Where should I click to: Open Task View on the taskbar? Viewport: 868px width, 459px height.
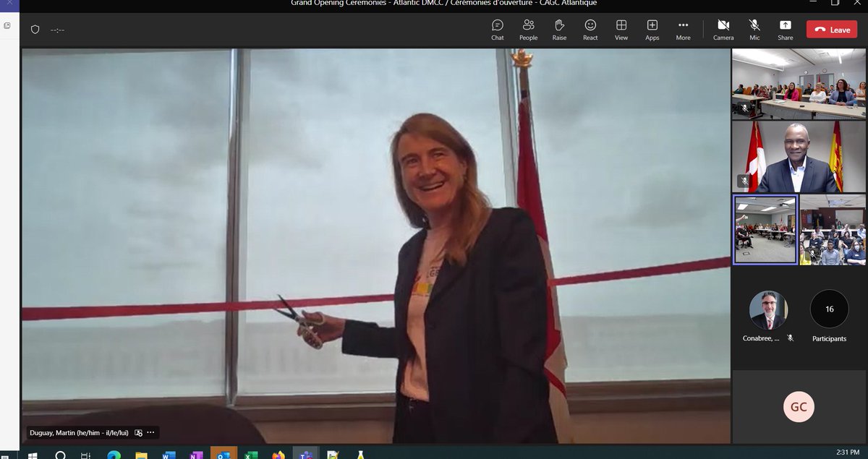pos(86,455)
